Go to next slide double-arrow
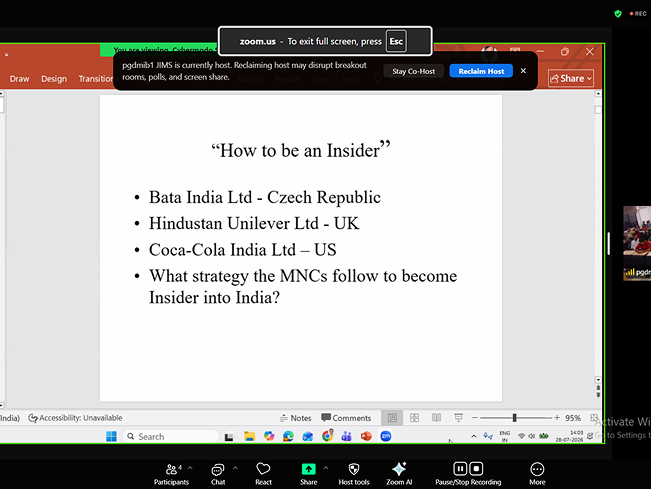Viewport: 651px width, 489px height. tap(598, 395)
